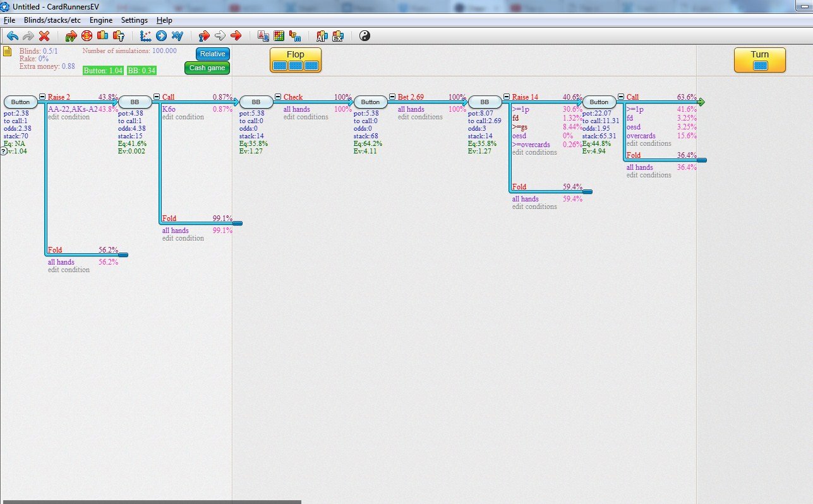Collapse the branch at Raise 2
813x504 pixels.
pos(42,97)
